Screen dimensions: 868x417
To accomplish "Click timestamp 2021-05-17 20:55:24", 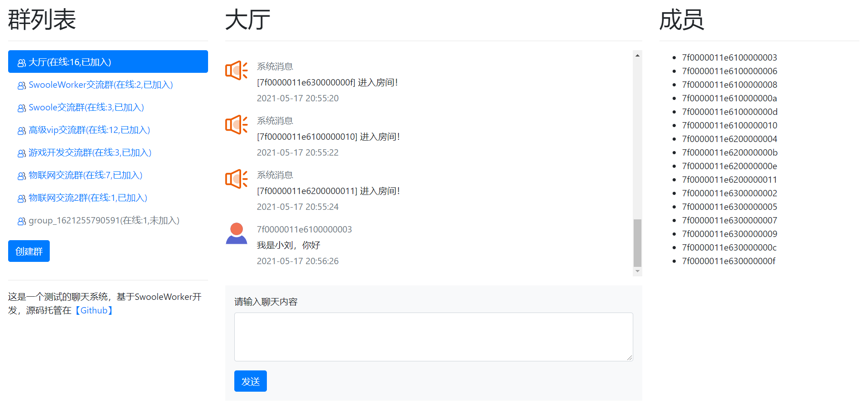I will pyautogui.click(x=298, y=207).
